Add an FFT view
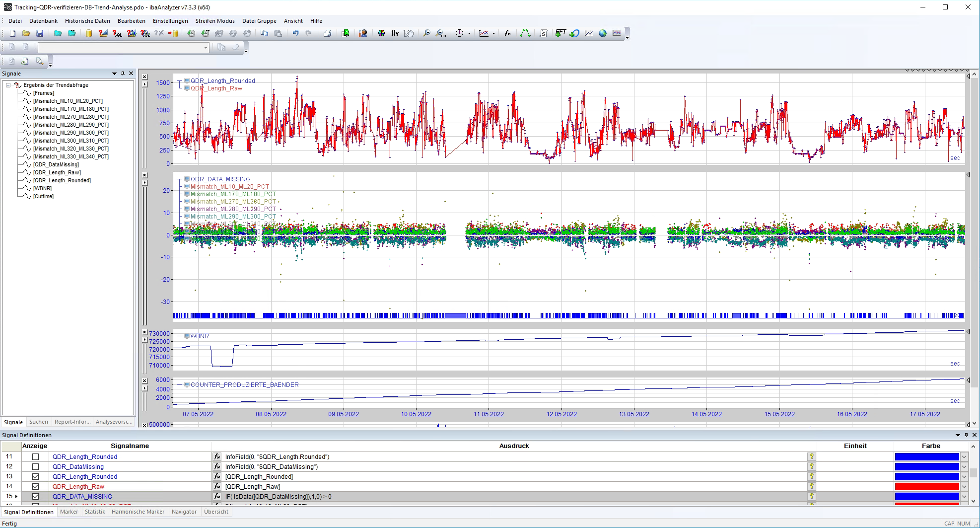Screen dimensions: 980x528 click(560, 33)
